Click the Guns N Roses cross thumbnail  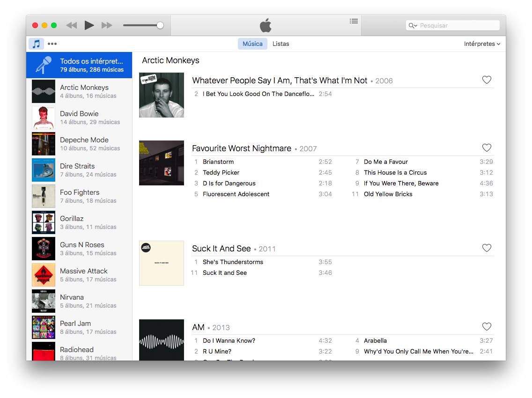(x=44, y=249)
